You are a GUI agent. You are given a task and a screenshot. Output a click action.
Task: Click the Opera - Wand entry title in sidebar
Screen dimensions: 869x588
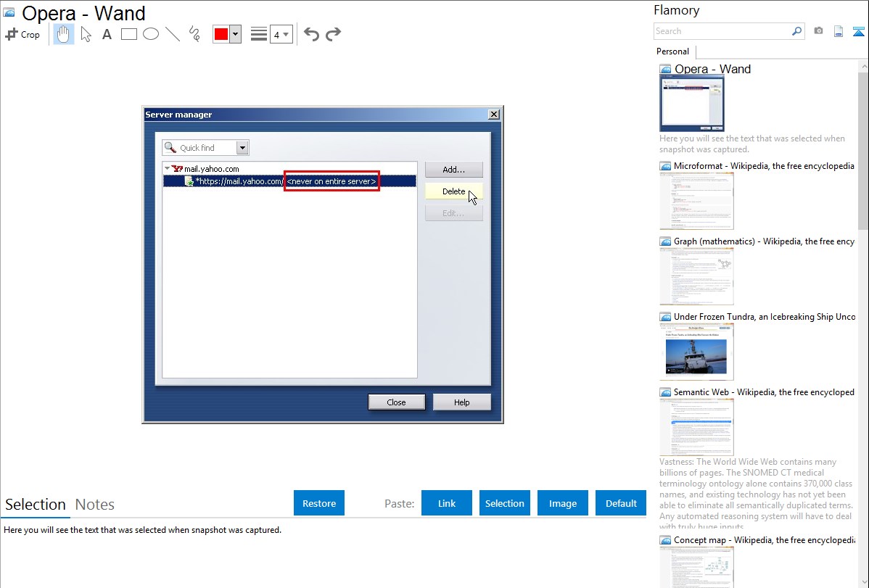pyautogui.click(x=712, y=70)
